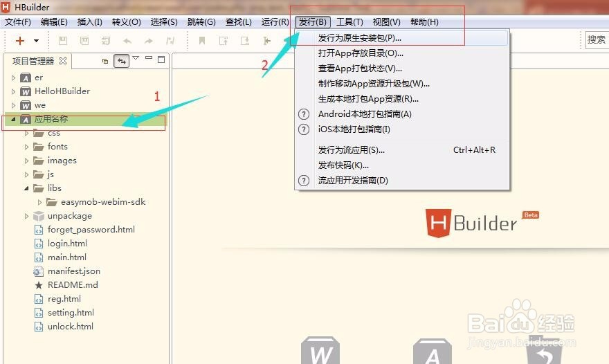Choose 打开App存放目录(O)...
This screenshot has height=364, width=609.
[x=402, y=53]
